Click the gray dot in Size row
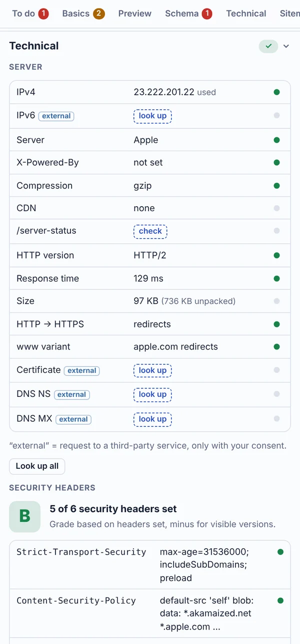This screenshot has height=644, width=300. point(277,301)
